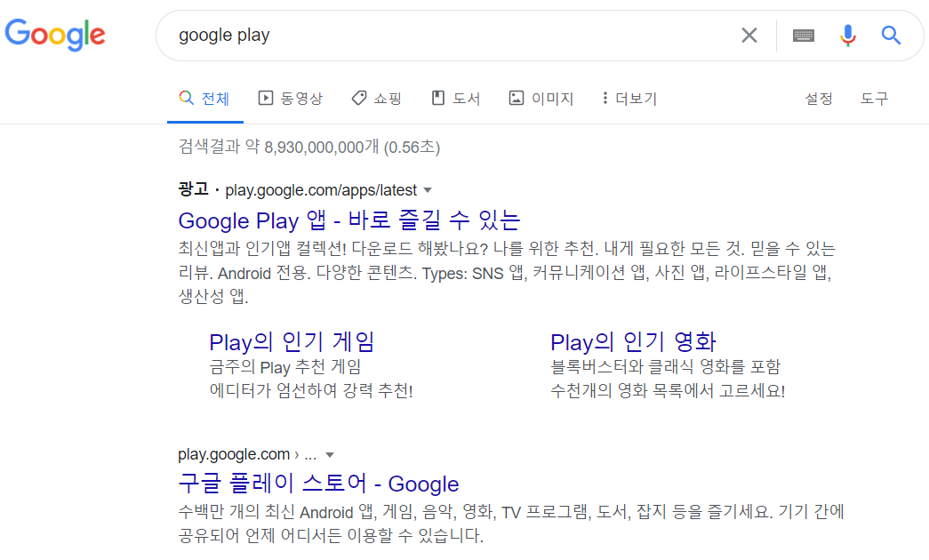This screenshot has height=560, width=929.
Task: Open the on-screen keyboard icon
Action: coord(803,36)
